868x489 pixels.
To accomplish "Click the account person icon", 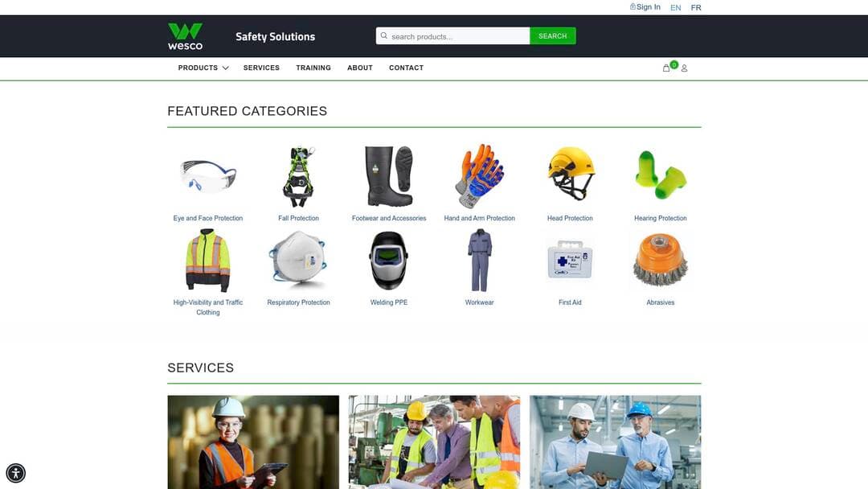I will click(684, 68).
